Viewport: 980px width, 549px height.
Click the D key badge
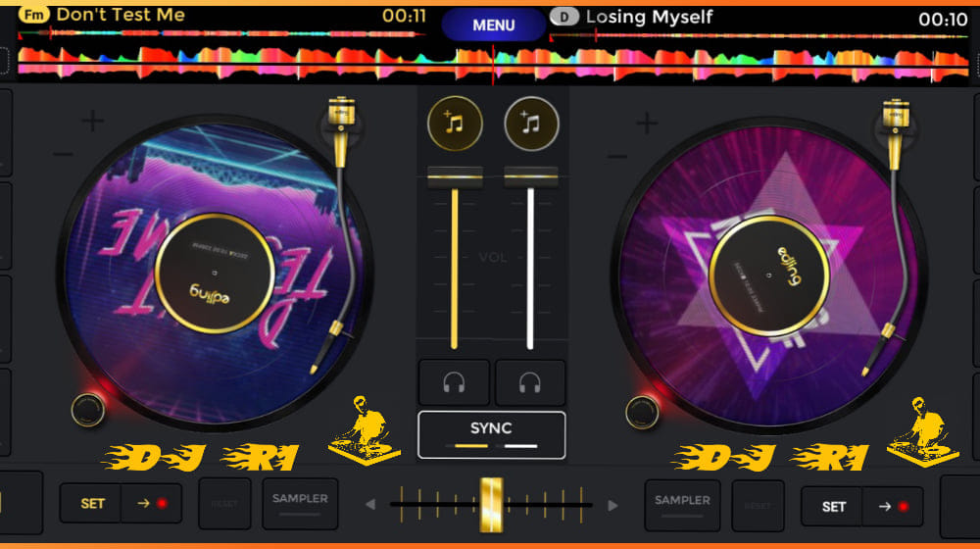563,17
